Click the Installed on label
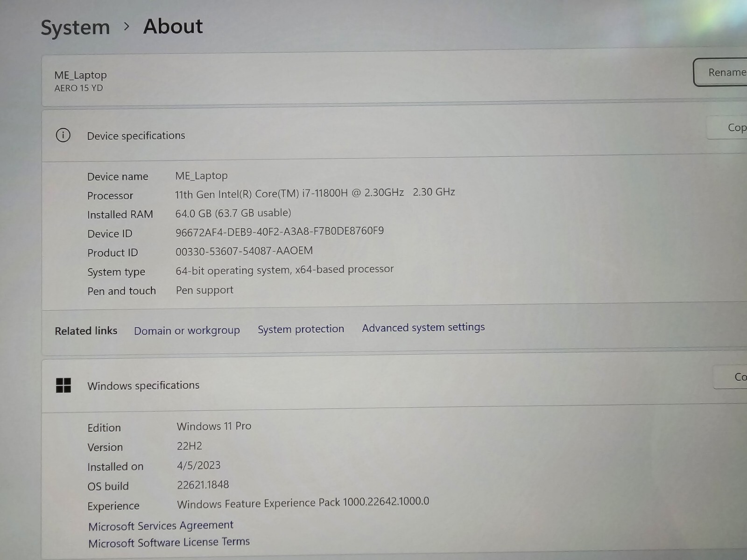This screenshot has width=747, height=560. point(115,467)
